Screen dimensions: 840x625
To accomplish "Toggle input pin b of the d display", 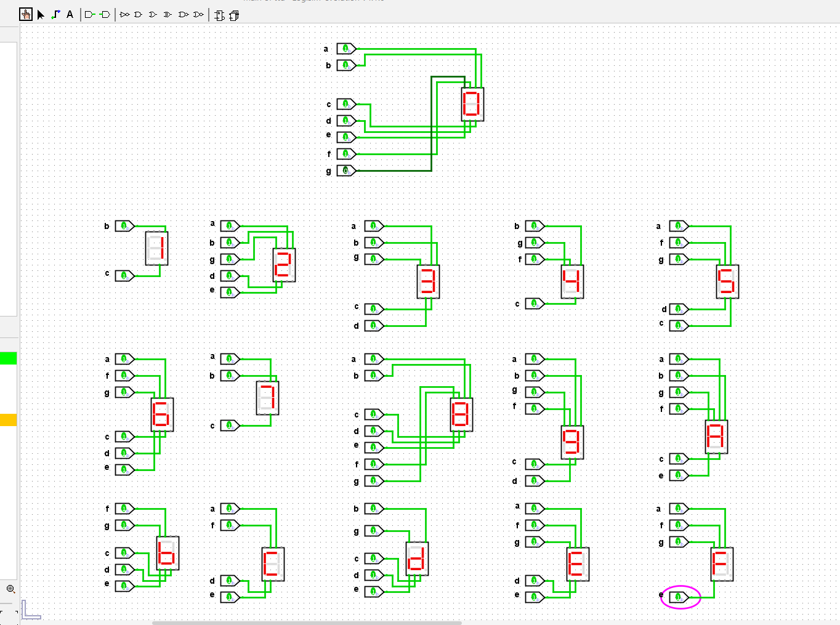I will tap(374, 509).
